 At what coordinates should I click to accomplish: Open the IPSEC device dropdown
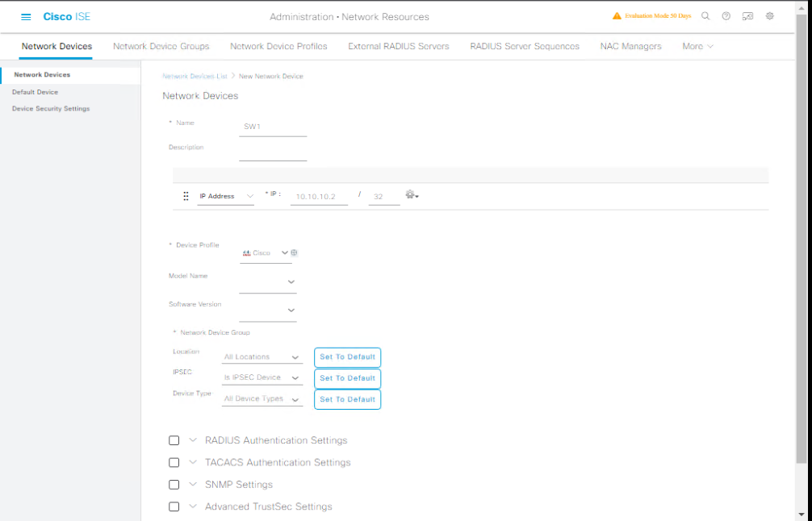click(x=262, y=377)
